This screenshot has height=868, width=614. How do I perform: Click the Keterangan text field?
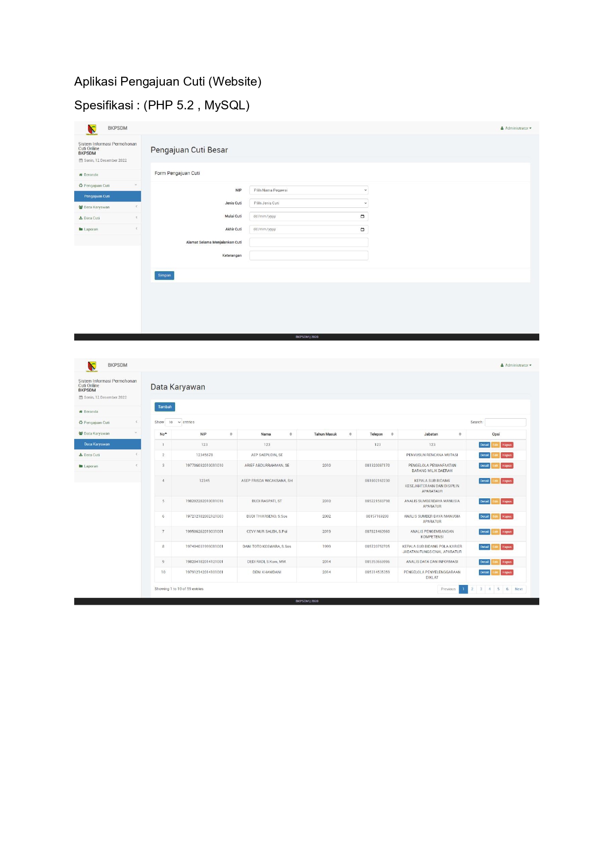309,256
